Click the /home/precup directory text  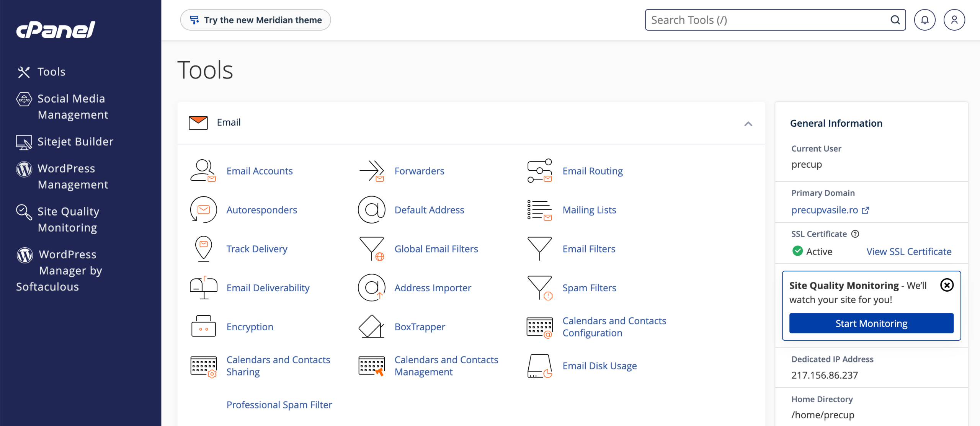(823, 415)
